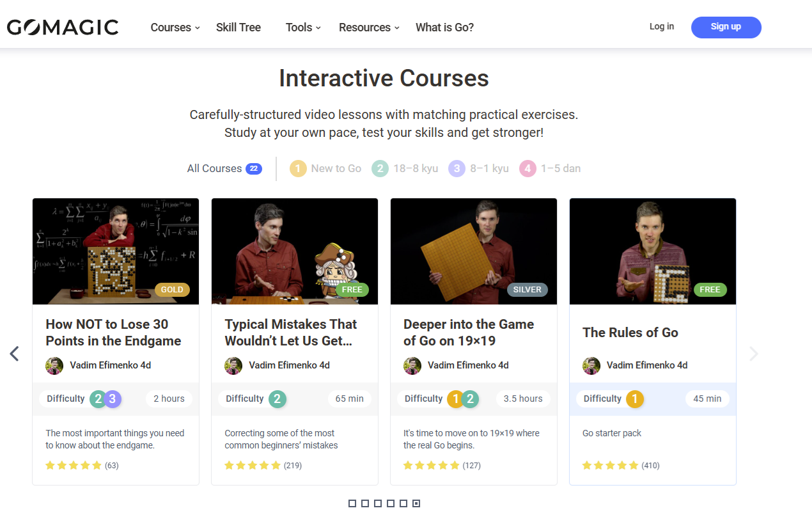Expand the Tools dropdown menu
This screenshot has width=812, height=522.
pyautogui.click(x=303, y=28)
